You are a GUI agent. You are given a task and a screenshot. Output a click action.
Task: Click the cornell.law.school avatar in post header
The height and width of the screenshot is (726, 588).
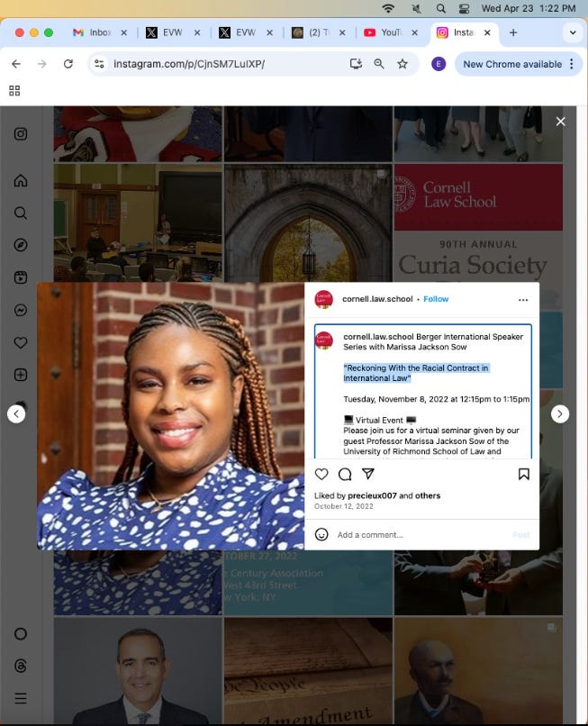pyautogui.click(x=323, y=300)
